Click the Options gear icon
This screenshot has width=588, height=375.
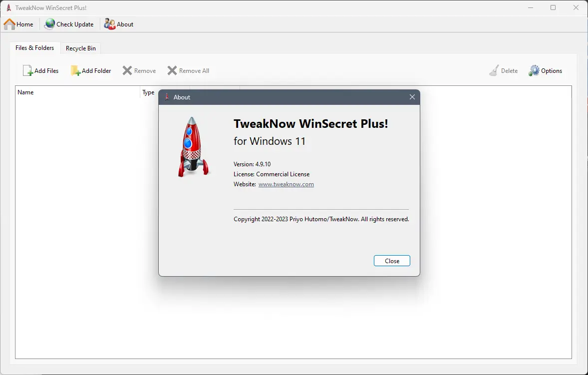coord(534,70)
